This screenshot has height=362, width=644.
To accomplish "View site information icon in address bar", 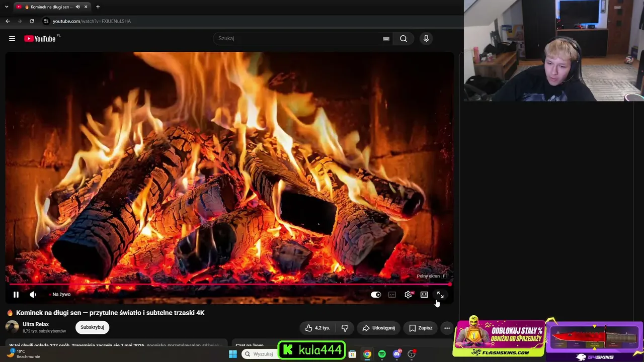I will click(46, 21).
